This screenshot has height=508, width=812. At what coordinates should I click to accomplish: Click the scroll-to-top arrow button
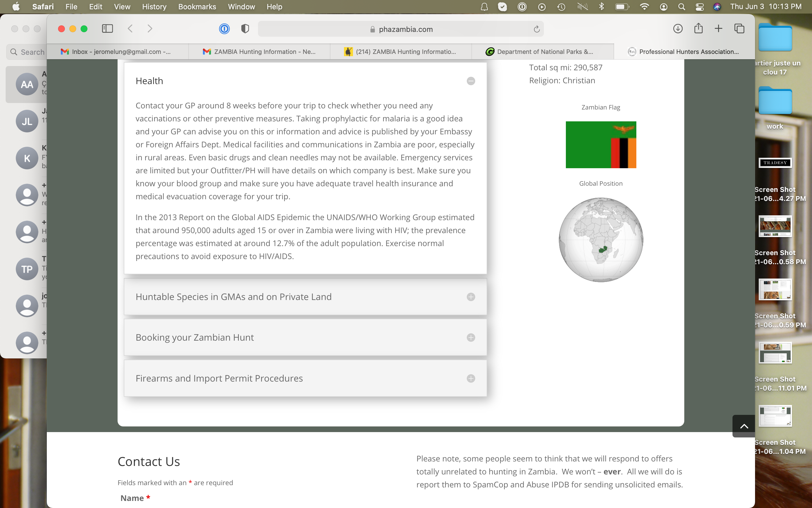(x=743, y=426)
